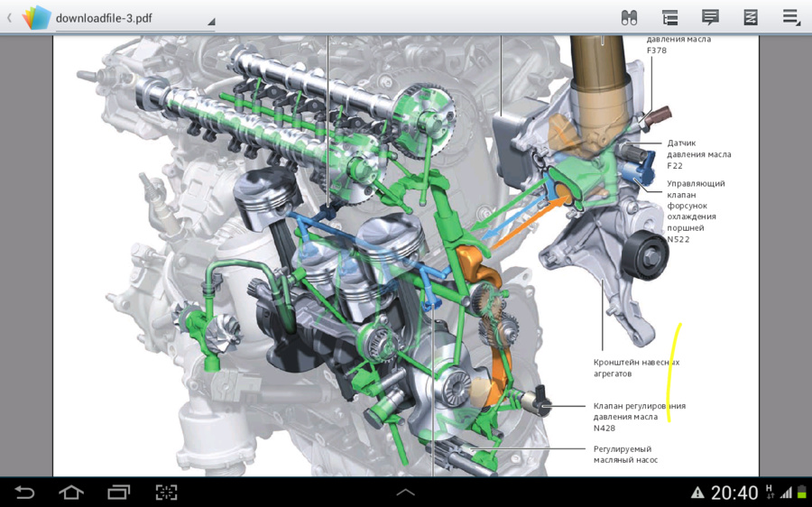Tap the F22 oil pressure sensor label

(698, 154)
